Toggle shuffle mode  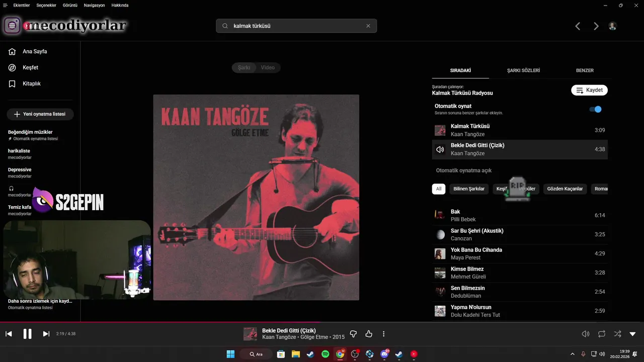pos(617,334)
